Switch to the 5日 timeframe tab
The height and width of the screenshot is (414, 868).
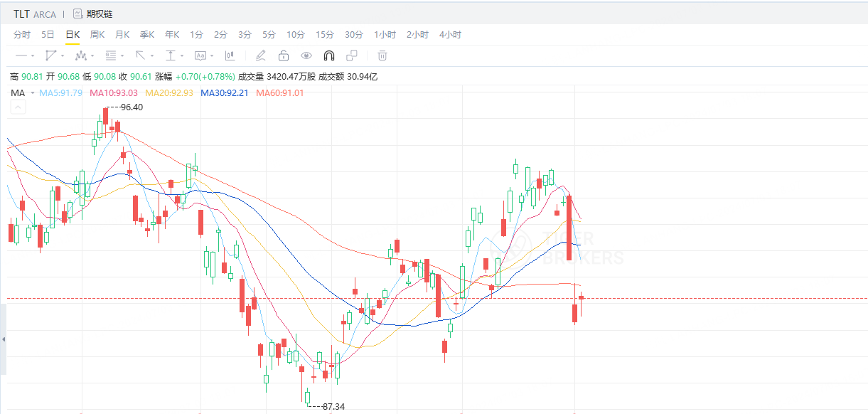(x=48, y=35)
